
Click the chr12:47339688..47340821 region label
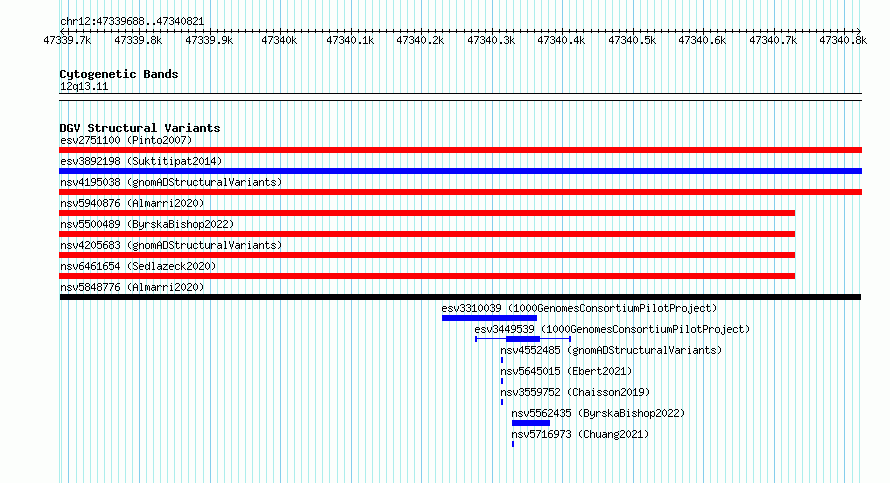[132, 21]
